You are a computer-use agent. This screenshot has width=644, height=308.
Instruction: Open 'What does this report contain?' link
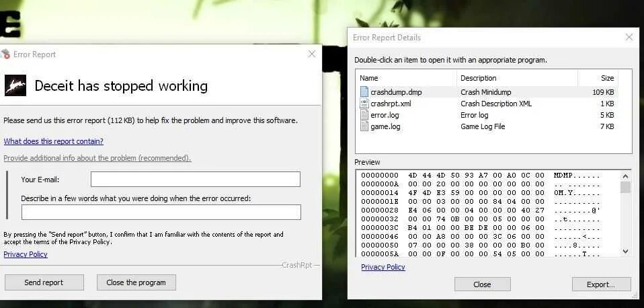point(53,141)
